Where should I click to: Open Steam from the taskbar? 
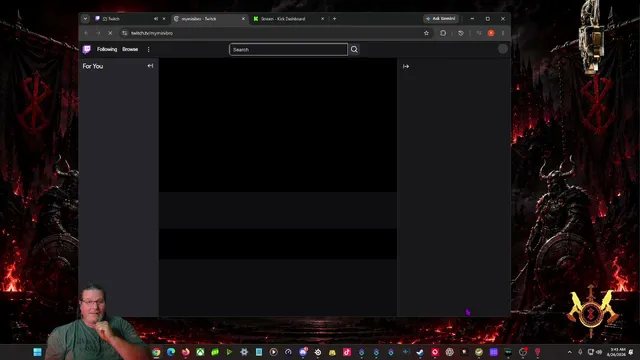[x=420, y=352]
